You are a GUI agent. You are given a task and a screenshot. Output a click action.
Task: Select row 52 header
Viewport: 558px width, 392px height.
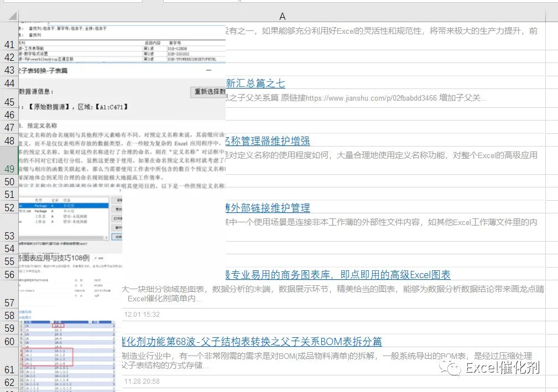click(9, 208)
